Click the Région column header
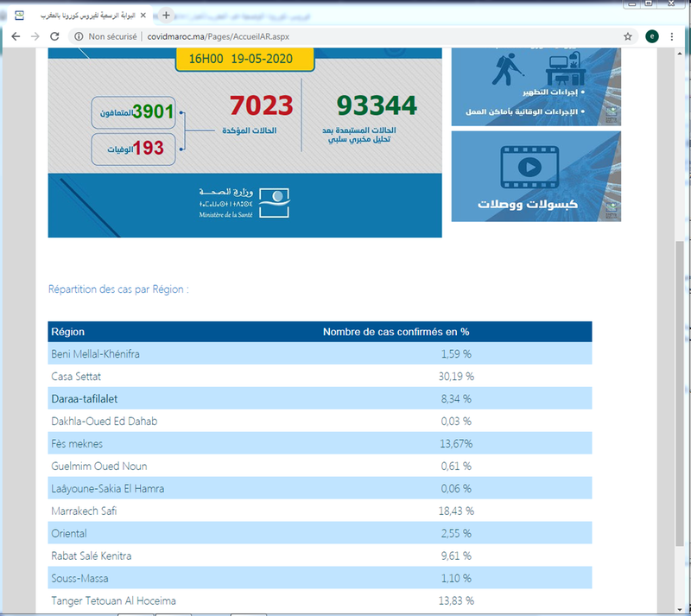The image size is (691, 616). [x=68, y=332]
